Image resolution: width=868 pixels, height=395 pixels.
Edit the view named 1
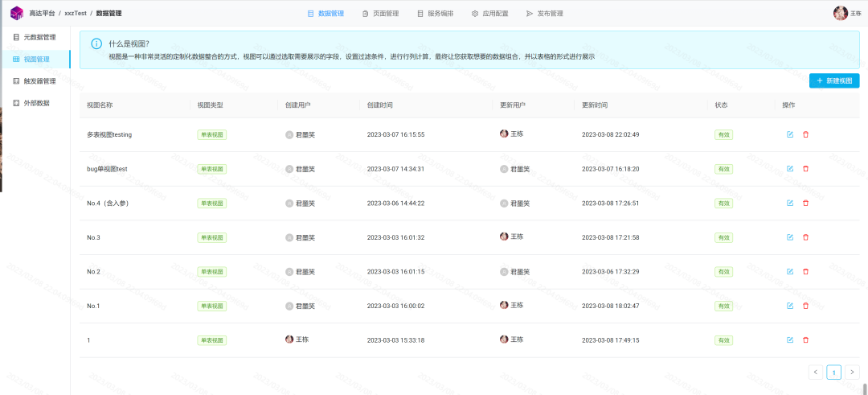[790, 340]
